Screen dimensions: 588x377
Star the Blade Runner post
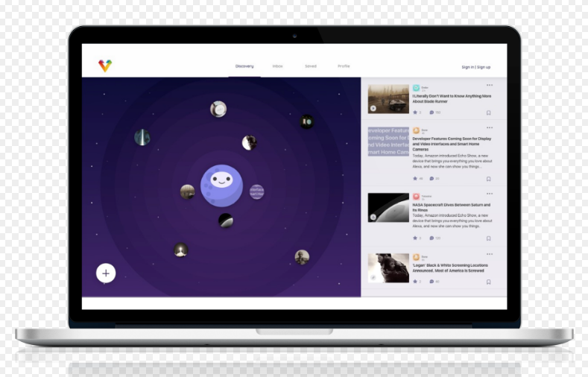coord(415,113)
